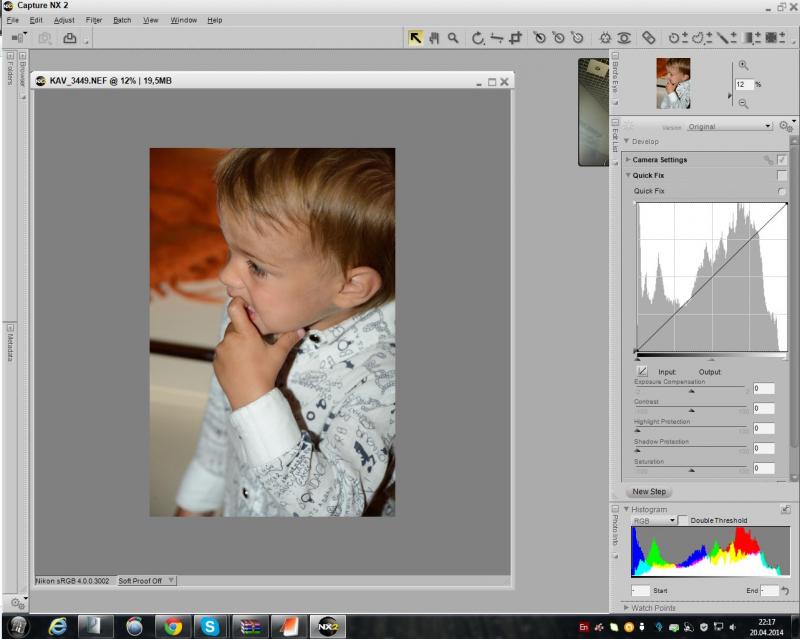
Task: Open the Version dropdown showing Original
Action: click(x=729, y=126)
